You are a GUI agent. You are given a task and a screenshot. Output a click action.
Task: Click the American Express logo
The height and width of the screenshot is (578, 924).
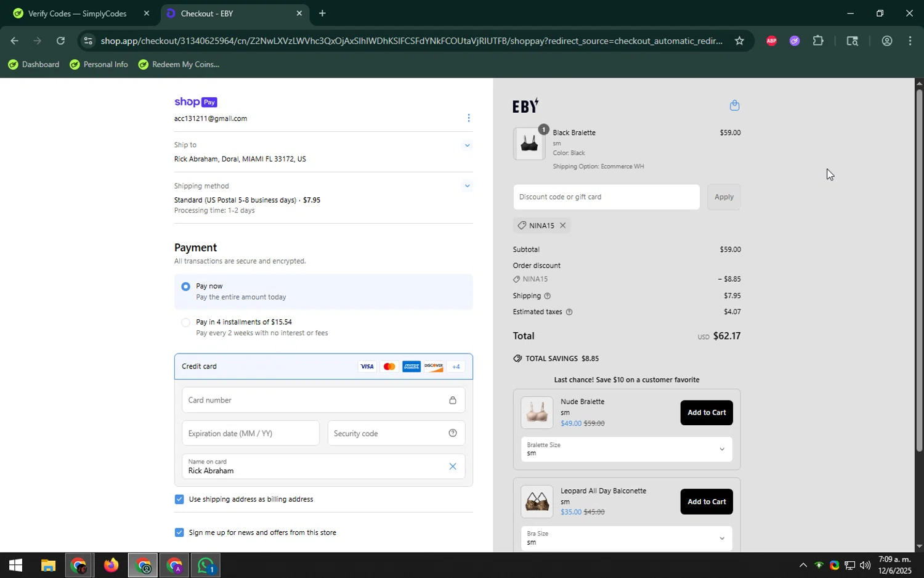[x=411, y=367]
